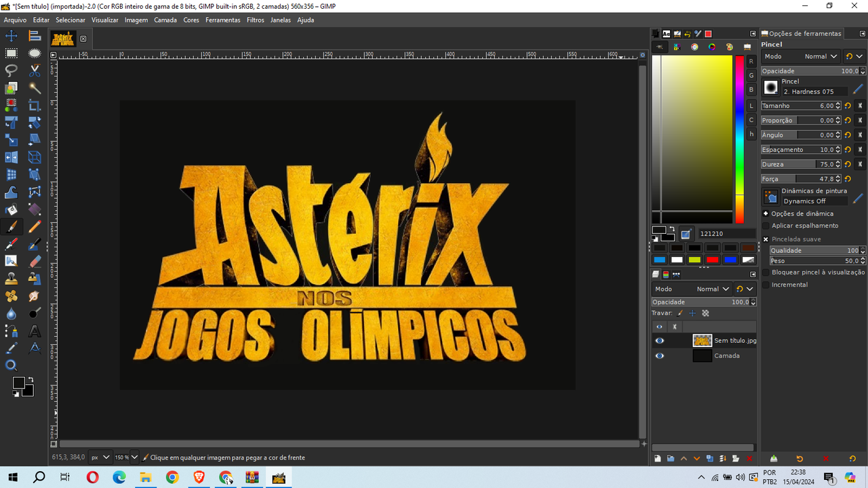Open the px units dropdown
Screen dimensions: 868x488
[100, 457]
